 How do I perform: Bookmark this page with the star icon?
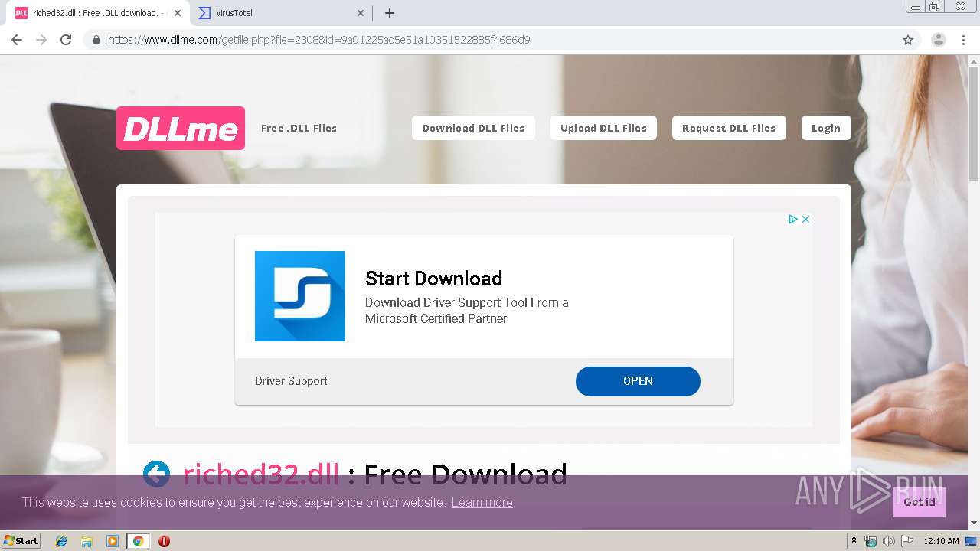pyautogui.click(x=908, y=40)
